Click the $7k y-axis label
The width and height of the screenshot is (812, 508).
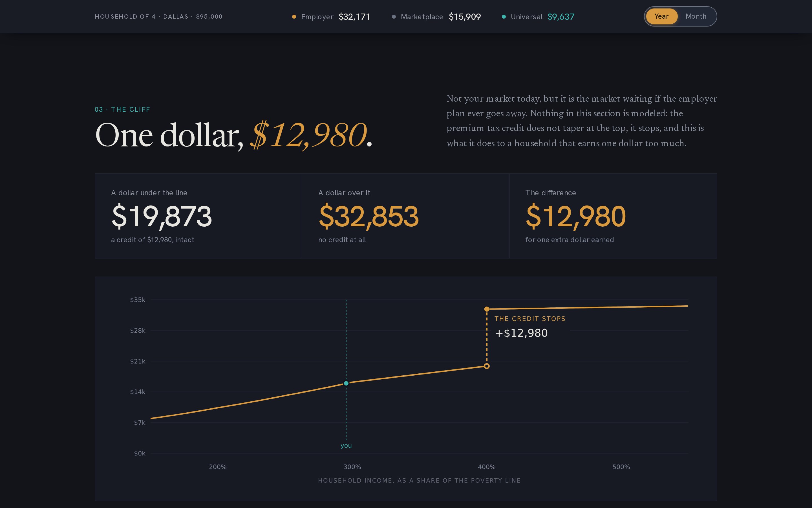point(140,423)
